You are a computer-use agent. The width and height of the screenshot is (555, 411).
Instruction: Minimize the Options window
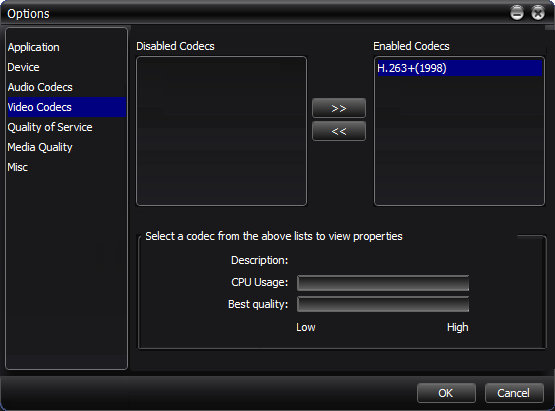517,13
